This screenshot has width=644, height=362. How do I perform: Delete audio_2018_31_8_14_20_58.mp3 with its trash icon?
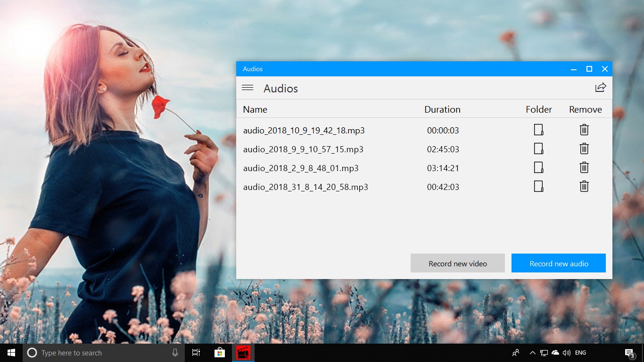[584, 186]
